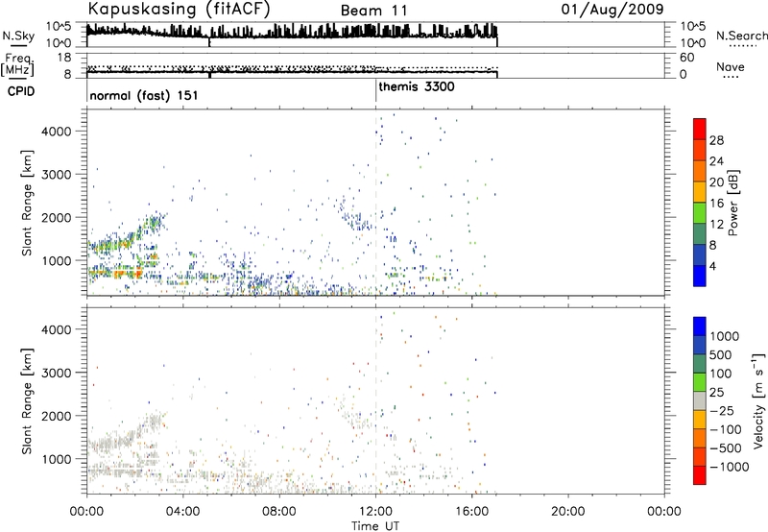Image resolution: width=768 pixels, height=532 pixels.
Task: Click the 'Nave' legend label
Action: coord(731,67)
